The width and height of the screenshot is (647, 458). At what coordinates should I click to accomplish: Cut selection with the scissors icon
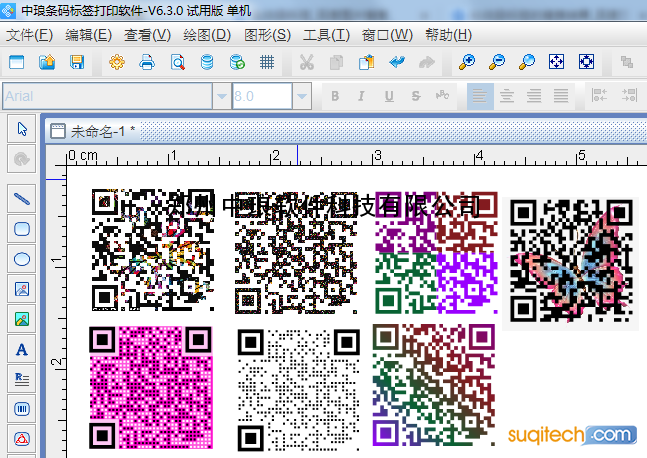[307, 62]
